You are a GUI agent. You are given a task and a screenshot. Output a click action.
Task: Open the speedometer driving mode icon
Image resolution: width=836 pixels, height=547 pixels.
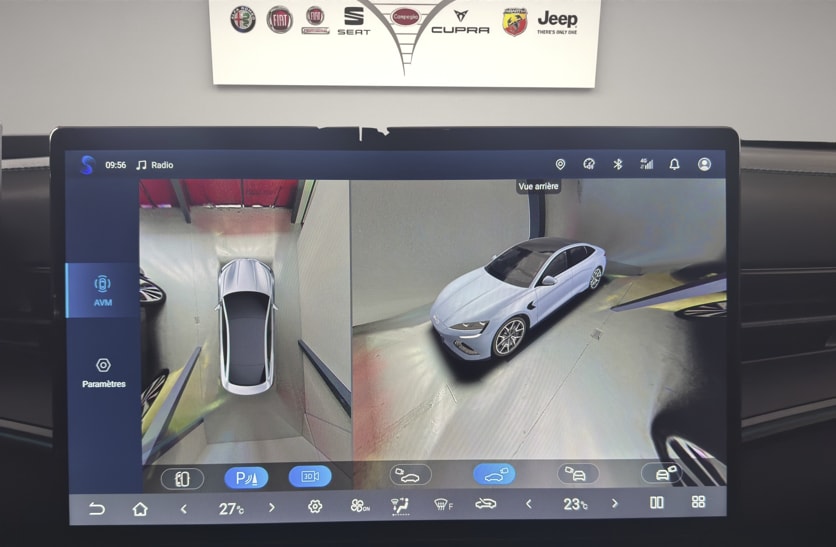(589, 164)
